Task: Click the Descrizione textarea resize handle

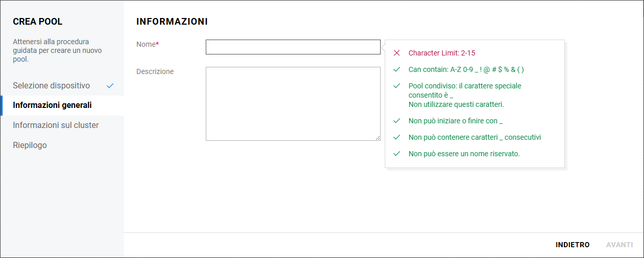Action: pos(378,138)
